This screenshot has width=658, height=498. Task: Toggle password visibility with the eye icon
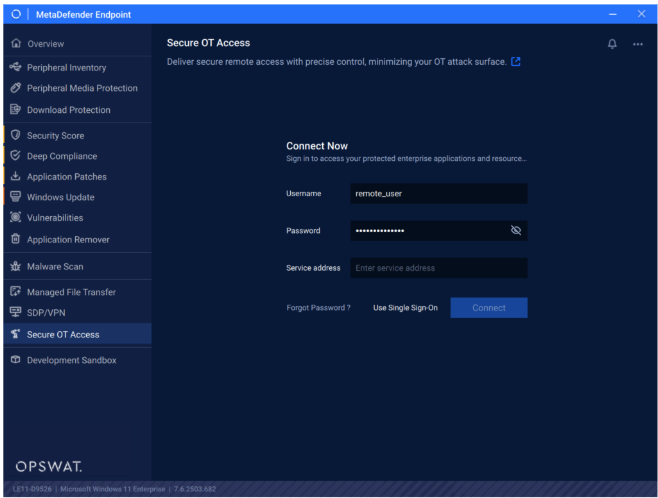516,230
